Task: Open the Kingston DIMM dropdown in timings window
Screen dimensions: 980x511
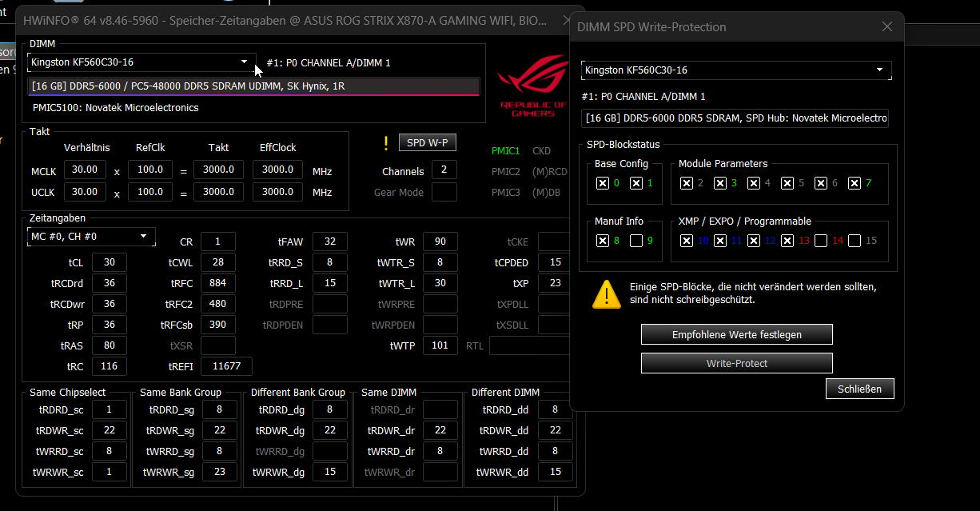Action: point(141,62)
